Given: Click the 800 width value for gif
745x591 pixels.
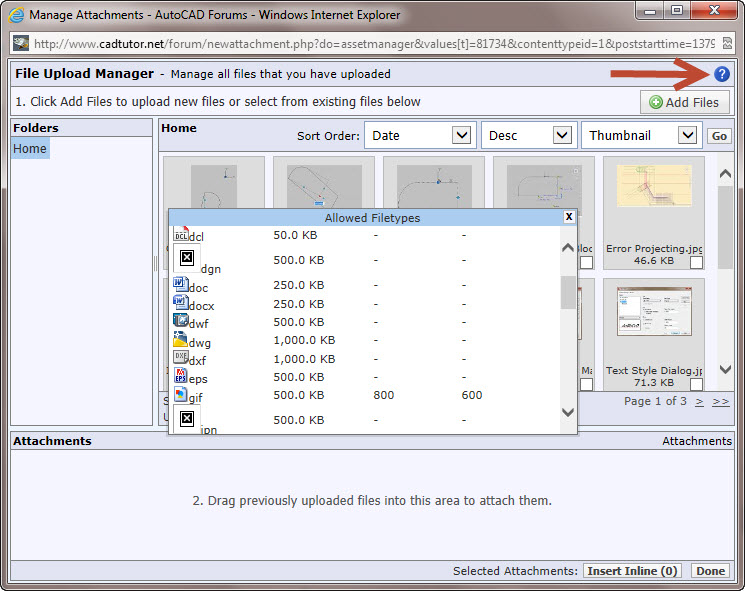Looking at the screenshot, I should click(x=383, y=395).
